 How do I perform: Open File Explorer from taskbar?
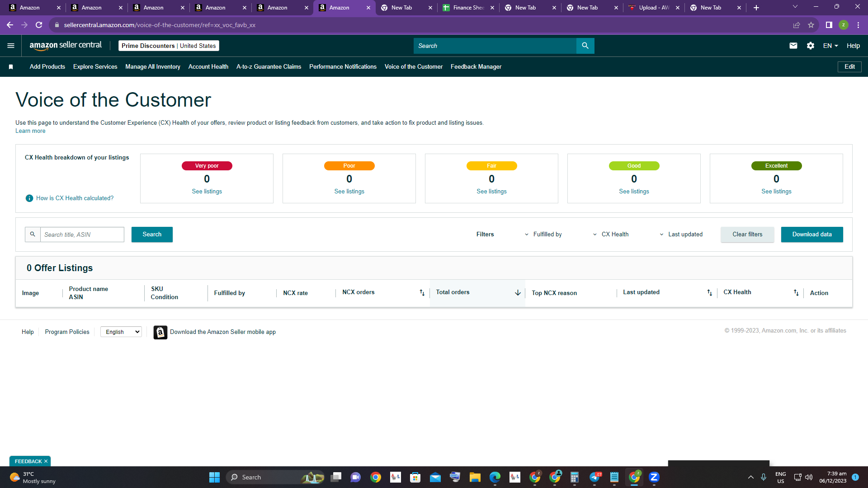pos(475,477)
